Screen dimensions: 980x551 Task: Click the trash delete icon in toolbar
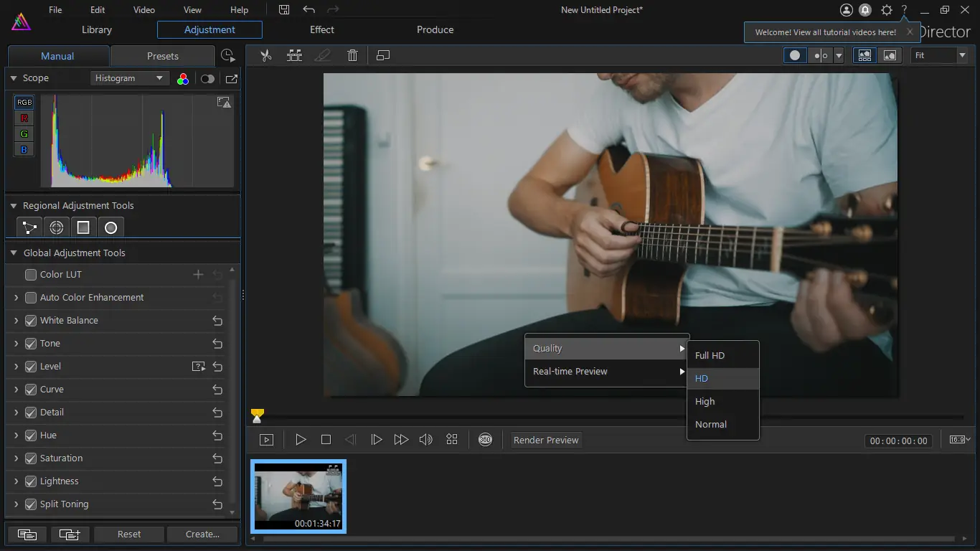(x=352, y=55)
